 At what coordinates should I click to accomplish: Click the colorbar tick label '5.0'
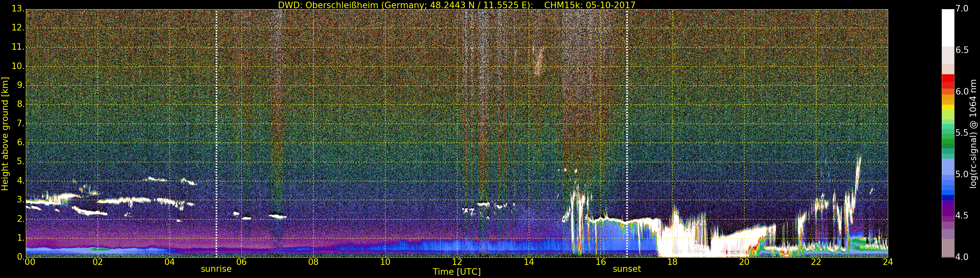tap(962, 174)
